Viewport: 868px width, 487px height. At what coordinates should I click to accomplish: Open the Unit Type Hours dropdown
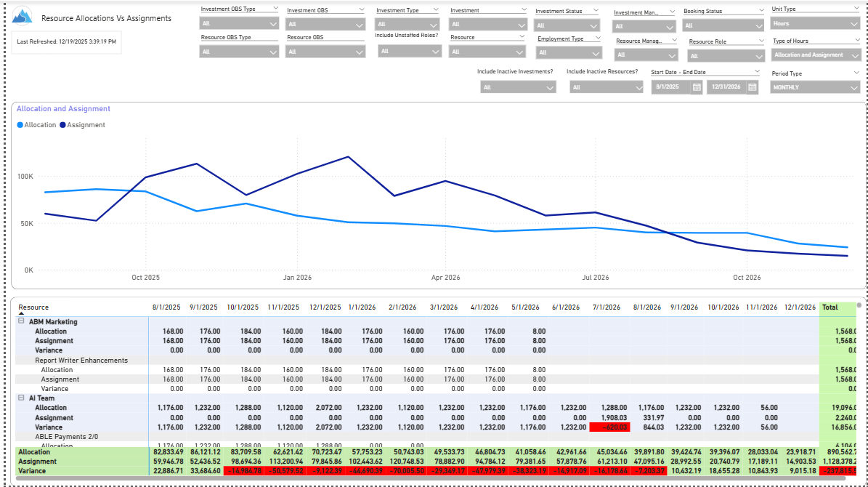point(815,24)
